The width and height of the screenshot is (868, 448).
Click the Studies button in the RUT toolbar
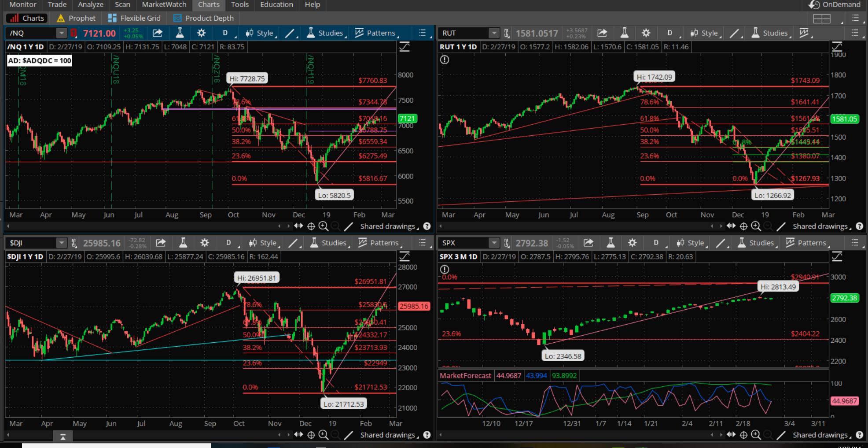click(770, 33)
